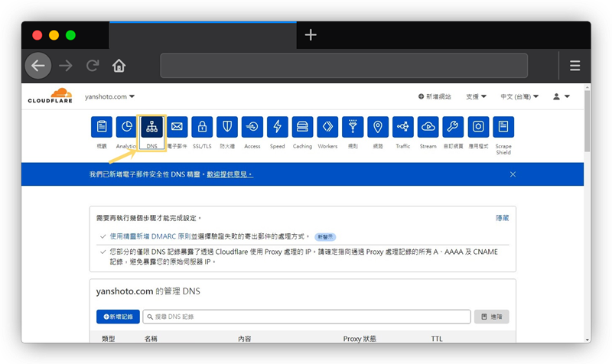Screen dimensions: 612x364
Task: Click the page vertical scrollbar
Action: coord(587,122)
